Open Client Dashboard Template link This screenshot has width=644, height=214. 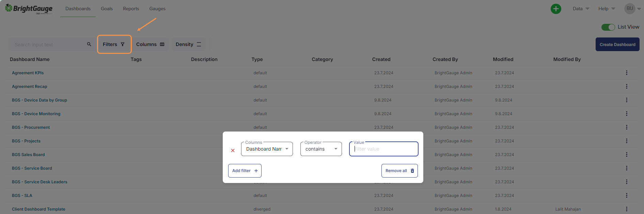[x=38, y=209]
